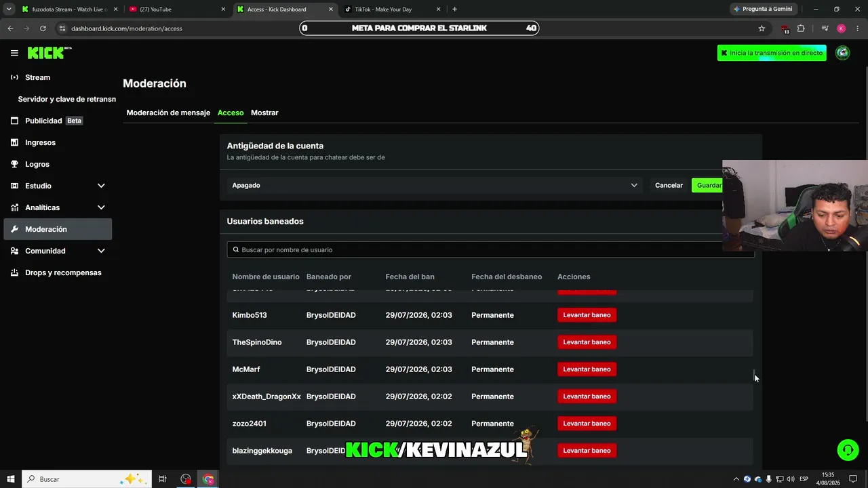Open Chrome from the taskbar
The width and height of the screenshot is (868, 488).
click(208, 479)
